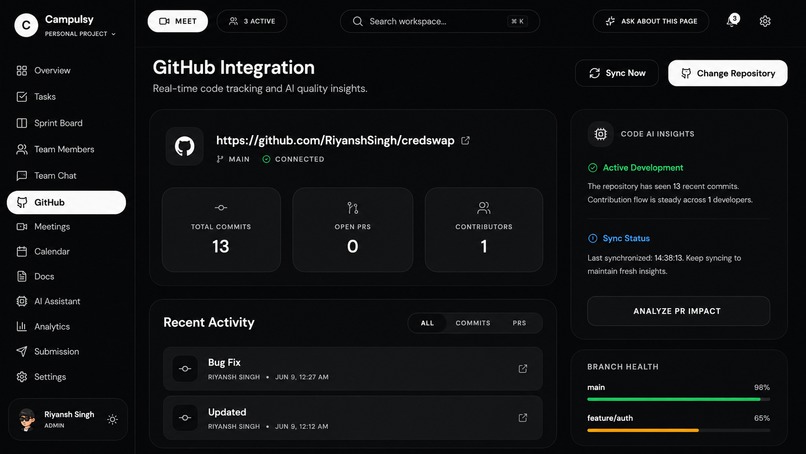Click the Campulsy workspace logo avatar
This screenshot has height=454, width=806.
[x=26, y=25]
